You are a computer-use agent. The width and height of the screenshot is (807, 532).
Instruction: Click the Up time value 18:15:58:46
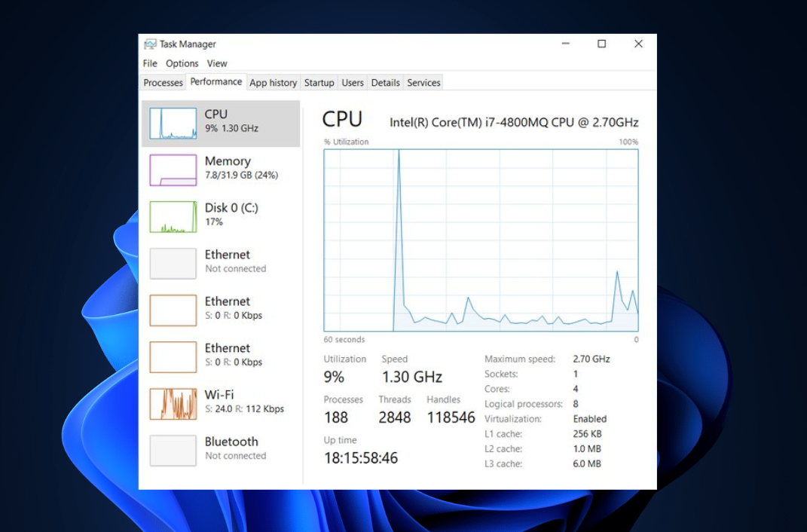pos(361,458)
